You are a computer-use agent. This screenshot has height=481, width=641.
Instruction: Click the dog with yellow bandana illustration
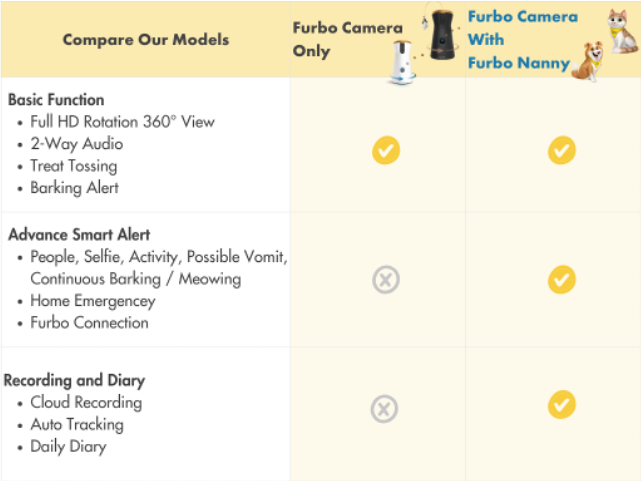pos(587,61)
